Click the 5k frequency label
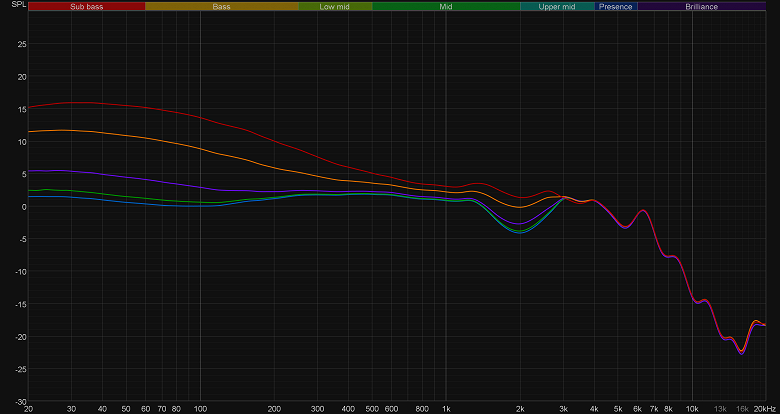780x414 pixels. [618, 409]
